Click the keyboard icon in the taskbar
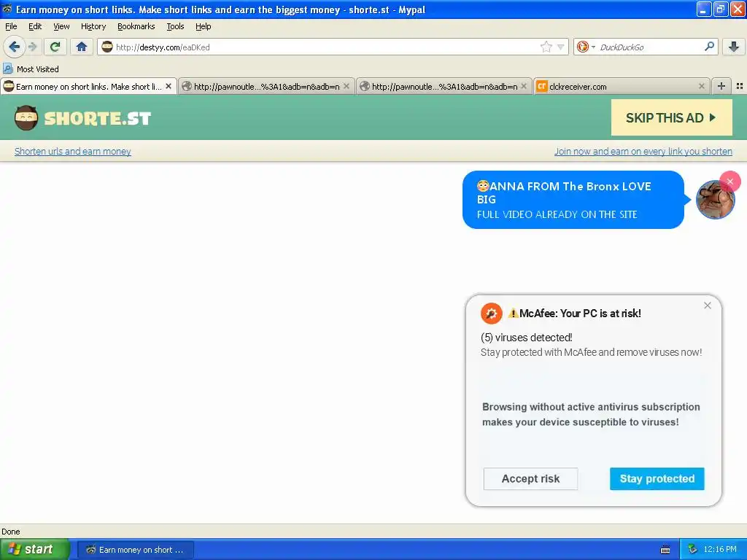Image resolution: width=747 pixels, height=560 pixels. (665, 550)
